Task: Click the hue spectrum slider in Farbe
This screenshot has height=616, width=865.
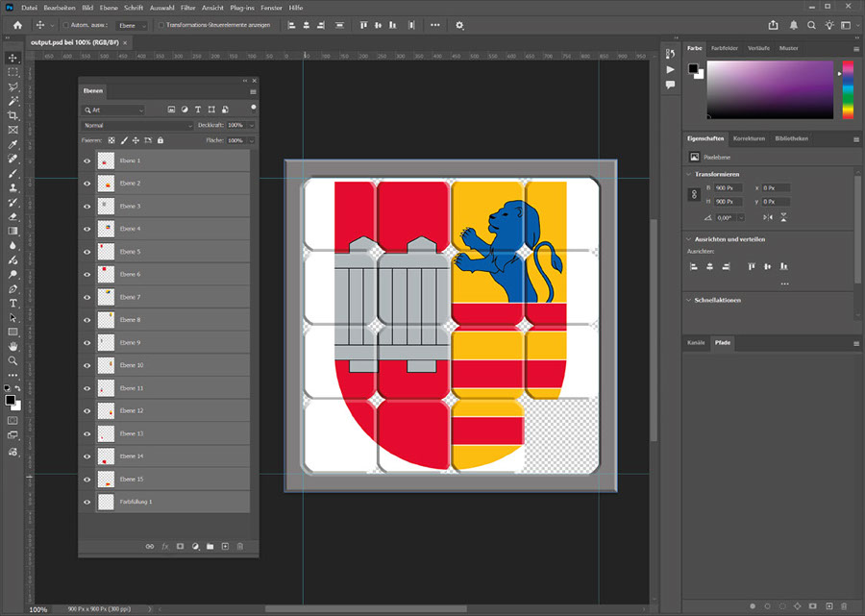Action: [847, 91]
